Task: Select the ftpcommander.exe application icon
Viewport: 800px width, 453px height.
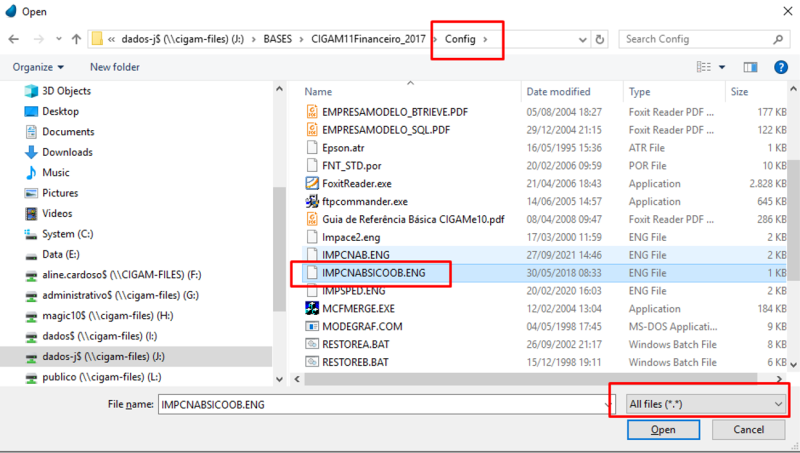Action: click(312, 201)
